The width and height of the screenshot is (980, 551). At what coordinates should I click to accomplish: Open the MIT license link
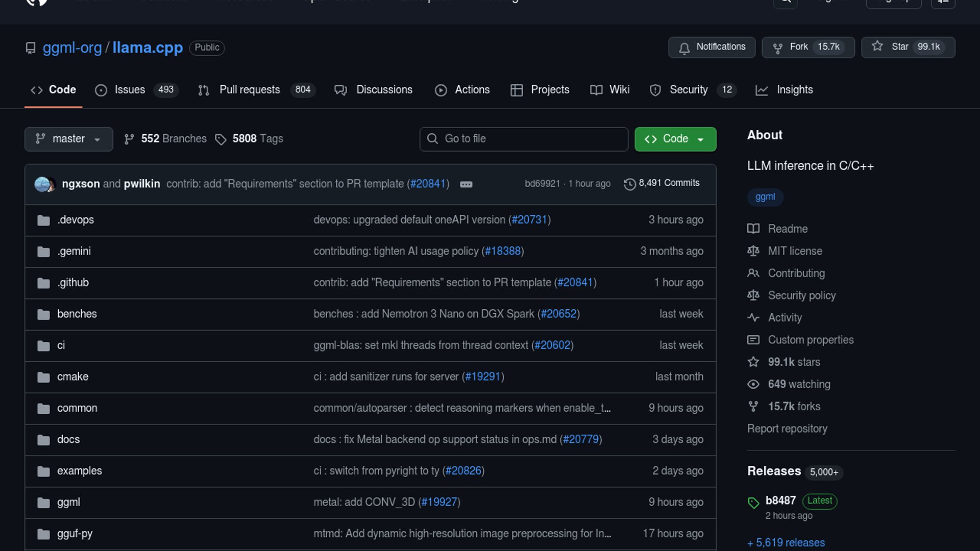click(x=795, y=251)
